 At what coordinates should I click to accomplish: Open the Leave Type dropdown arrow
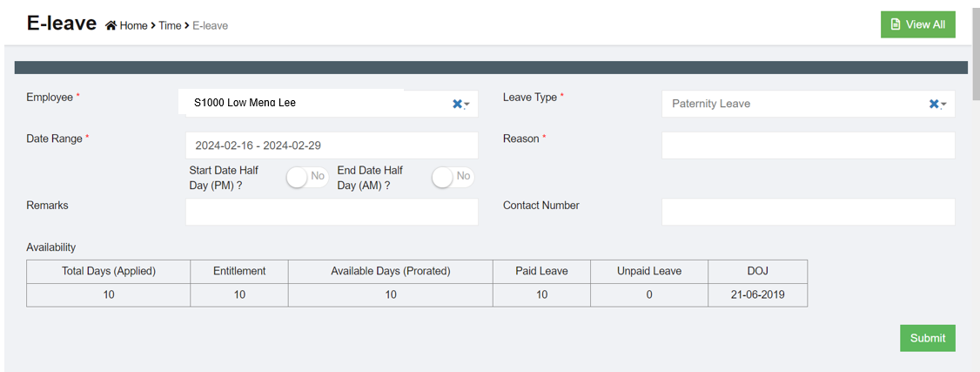click(x=943, y=105)
